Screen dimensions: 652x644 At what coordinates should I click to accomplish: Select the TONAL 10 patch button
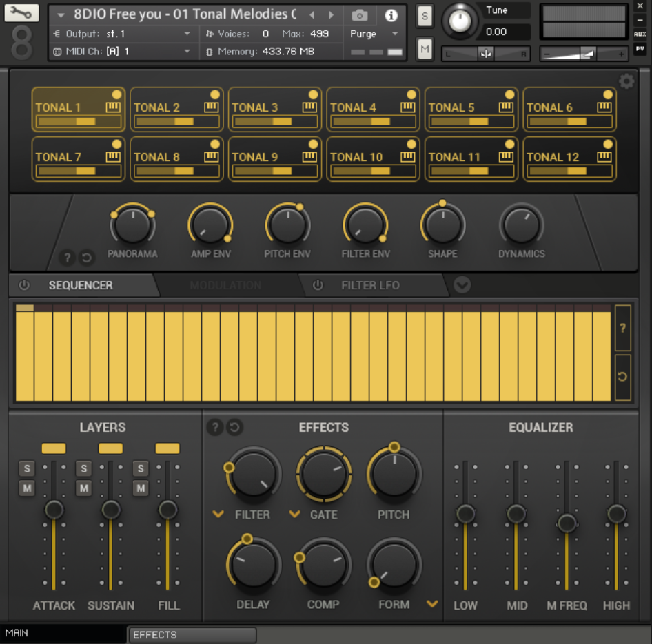[x=373, y=159]
